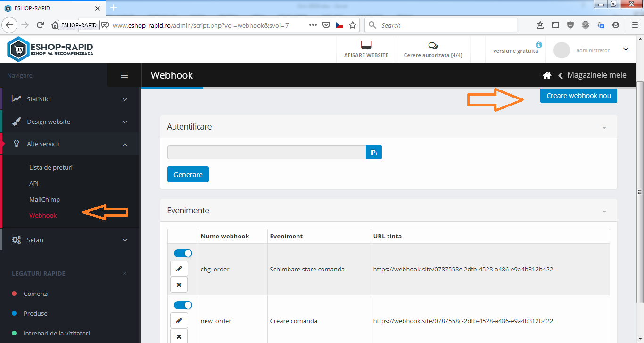The image size is (644, 343).
Task: Open Intrebari de la vizitatori quick link
Action: point(57,333)
